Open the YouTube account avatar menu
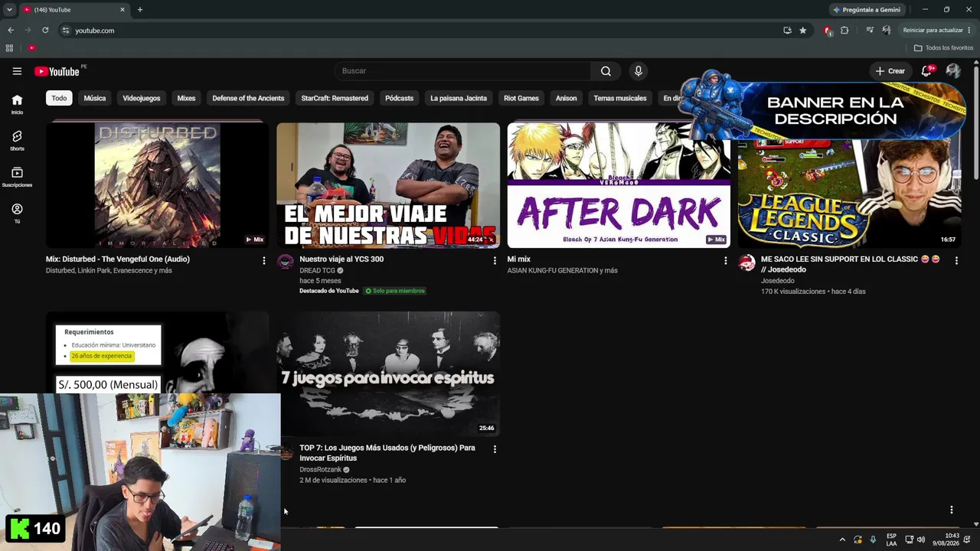Screen dimensions: 980x551 (x=953, y=71)
